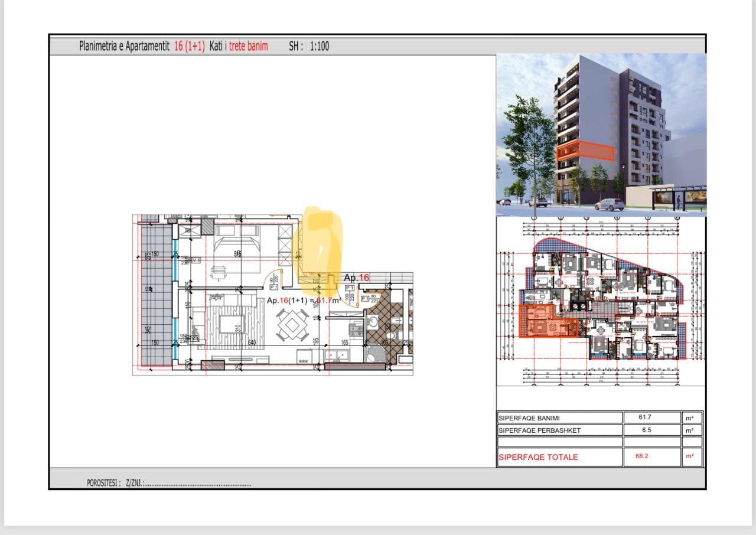This screenshot has width=756, height=535.
Task: Click the double kitchen sink symbol
Action: tap(337, 355)
